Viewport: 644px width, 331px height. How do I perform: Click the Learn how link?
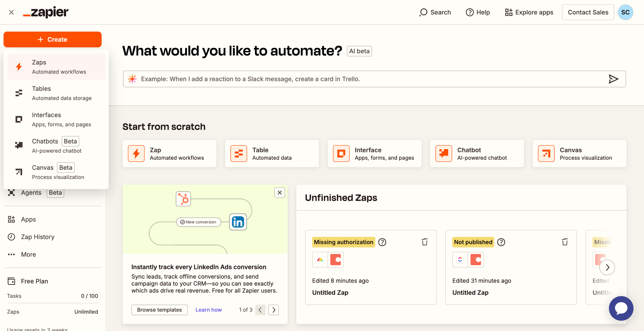(209, 310)
